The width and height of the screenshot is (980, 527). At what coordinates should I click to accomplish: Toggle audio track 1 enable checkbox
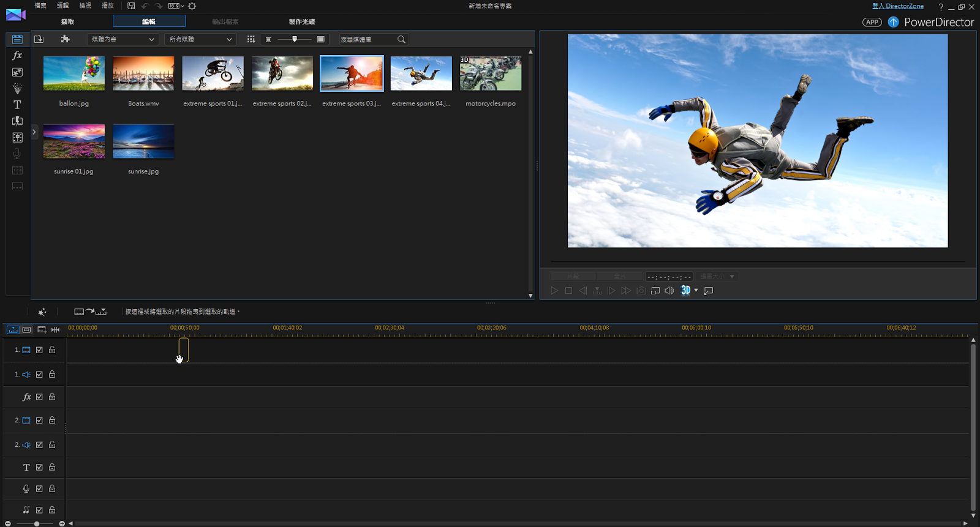point(39,375)
